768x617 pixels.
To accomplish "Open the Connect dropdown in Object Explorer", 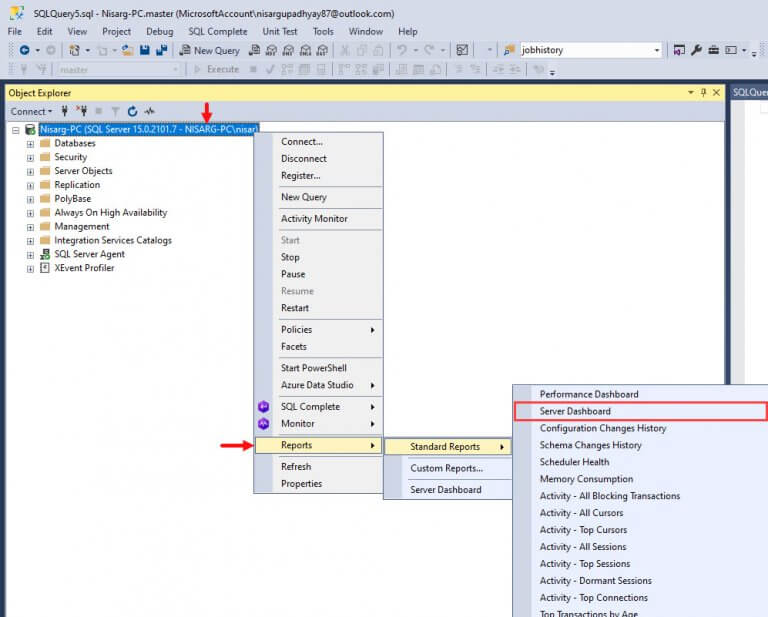I will pos(31,112).
